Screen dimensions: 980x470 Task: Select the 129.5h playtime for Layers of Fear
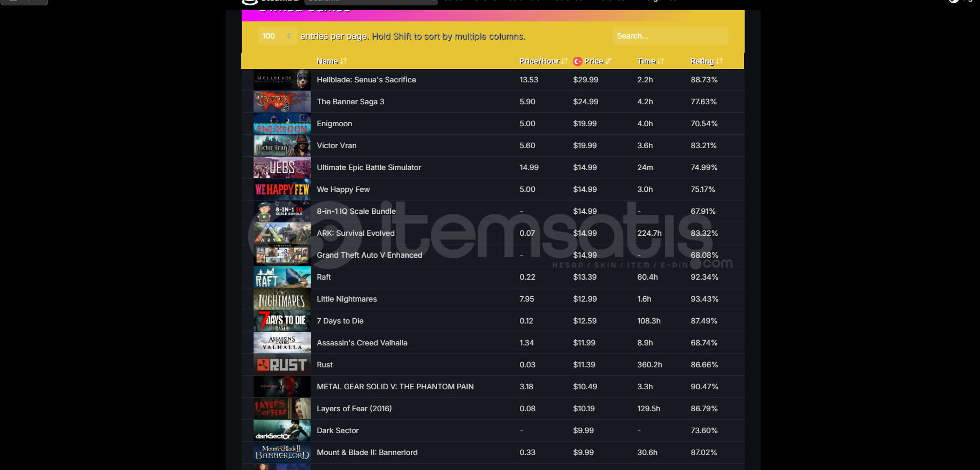(x=649, y=409)
